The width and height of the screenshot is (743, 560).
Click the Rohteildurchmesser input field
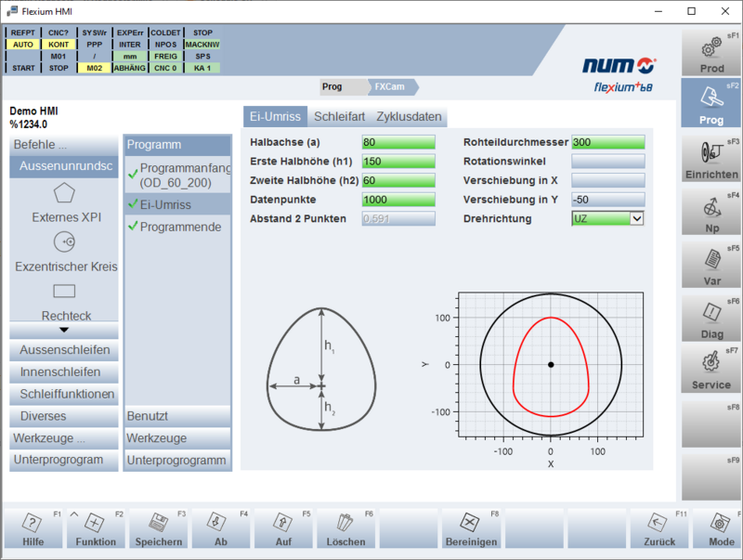click(x=607, y=142)
